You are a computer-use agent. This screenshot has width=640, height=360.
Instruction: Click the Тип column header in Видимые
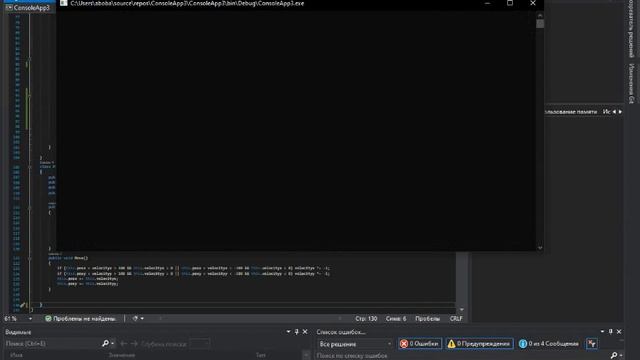[x=260, y=356]
